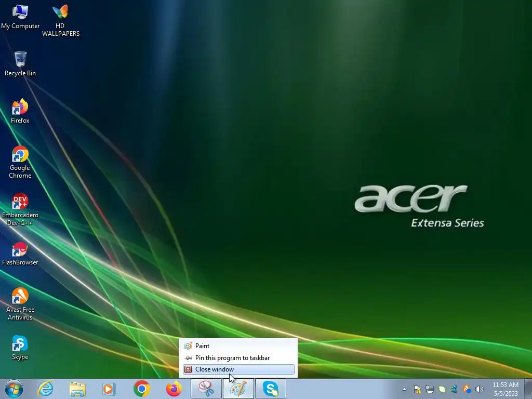Choose Paint in the jump list

click(x=238, y=345)
